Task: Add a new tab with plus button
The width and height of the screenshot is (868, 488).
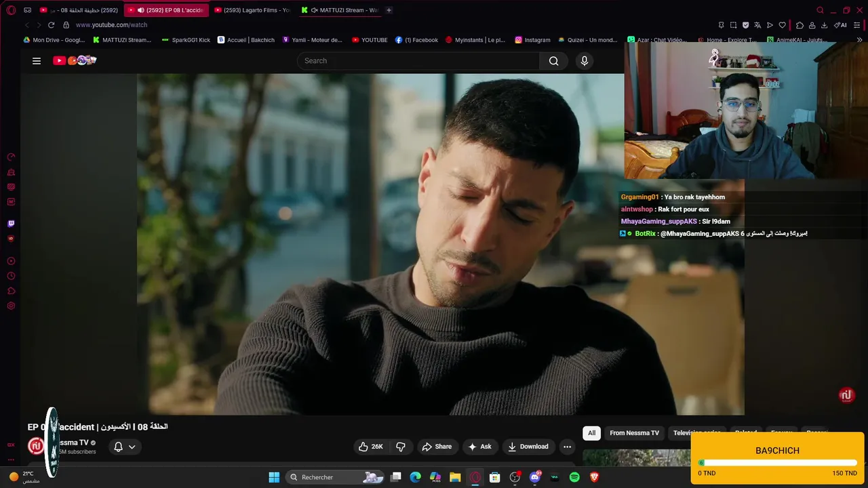Action: pyautogui.click(x=389, y=10)
